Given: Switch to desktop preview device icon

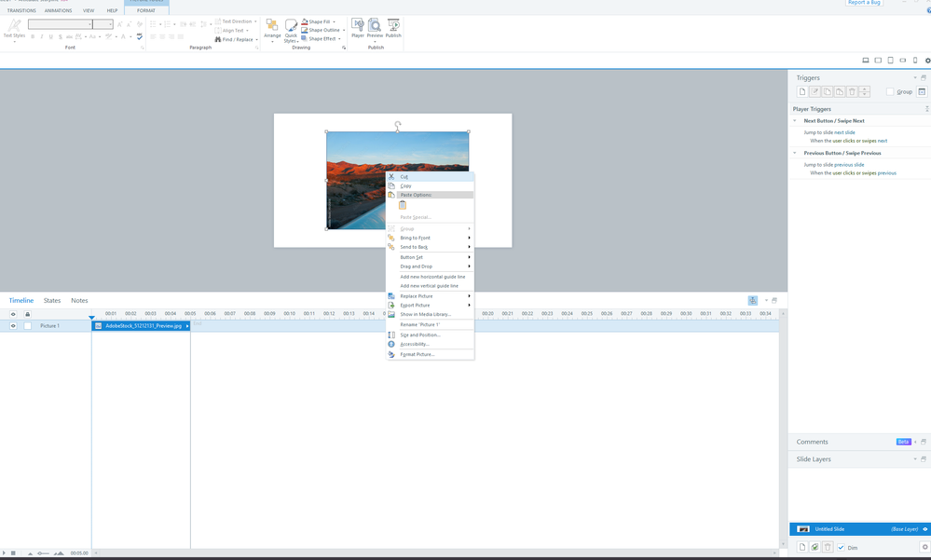Looking at the screenshot, I should click(866, 61).
